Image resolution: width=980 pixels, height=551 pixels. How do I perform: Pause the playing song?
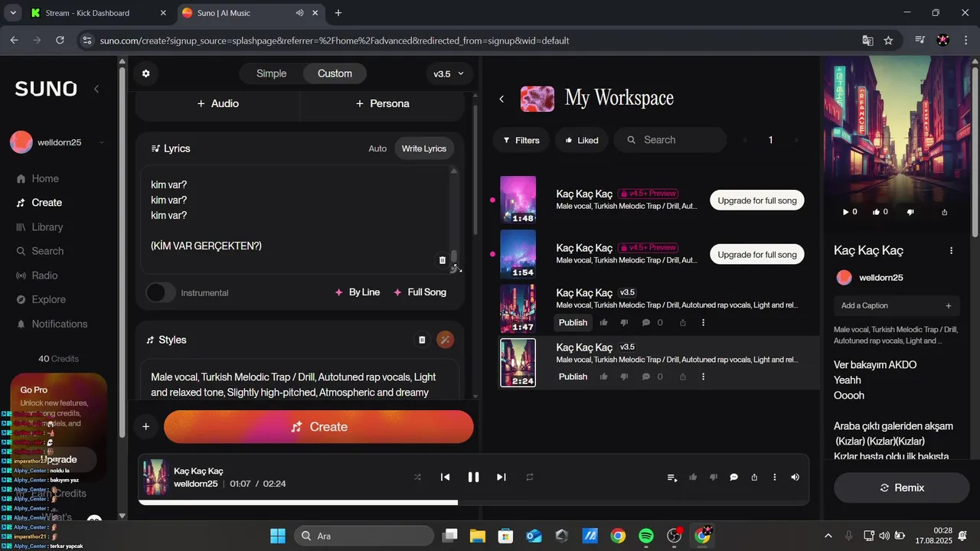(473, 477)
